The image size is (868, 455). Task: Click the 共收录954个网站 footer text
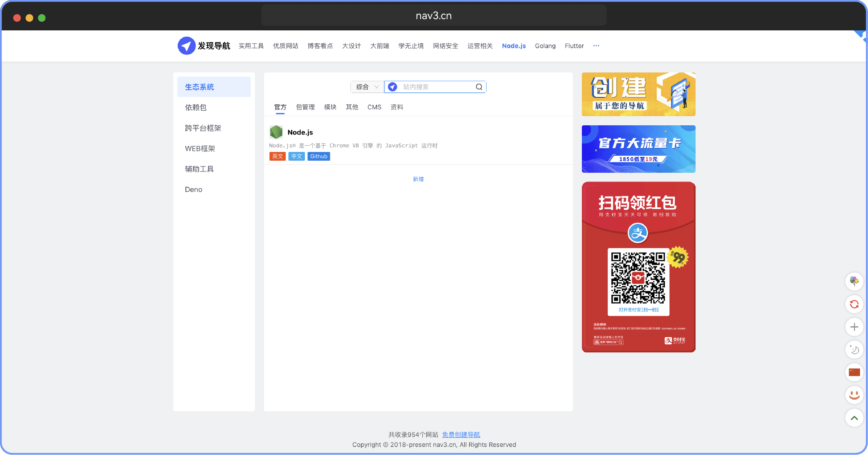click(413, 435)
